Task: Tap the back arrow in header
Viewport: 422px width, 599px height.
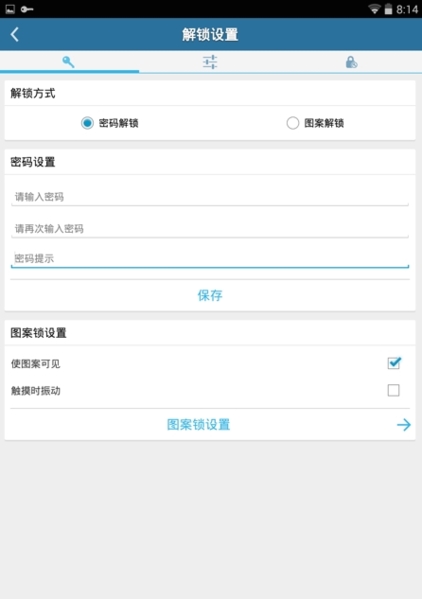Action: pyautogui.click(x=15, y=34)
